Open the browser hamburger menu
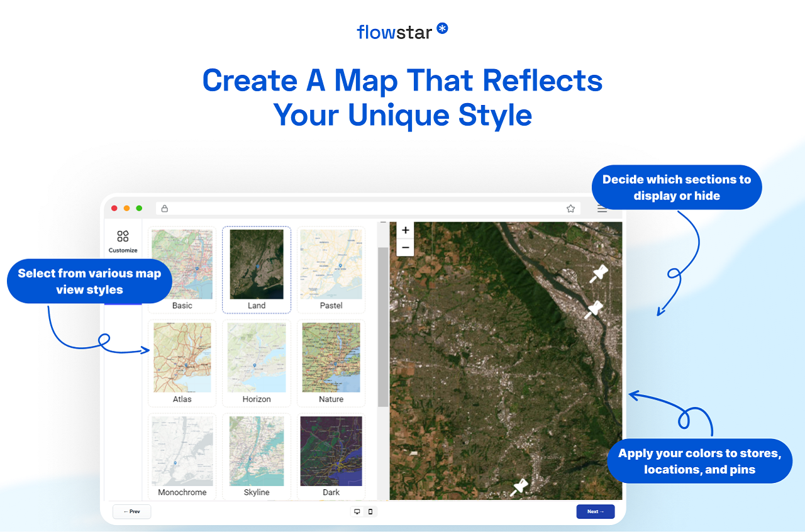 coord(602,208)
